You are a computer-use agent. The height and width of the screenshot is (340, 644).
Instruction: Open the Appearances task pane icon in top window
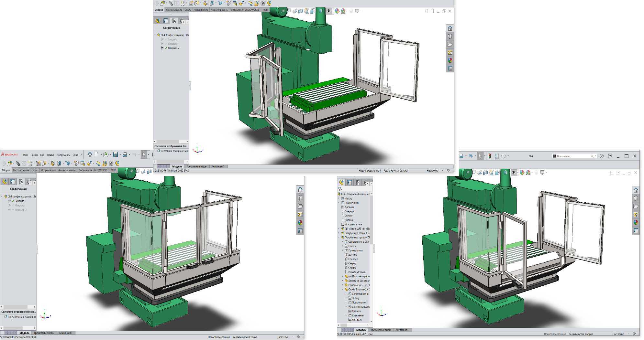[x=450, y=60]
